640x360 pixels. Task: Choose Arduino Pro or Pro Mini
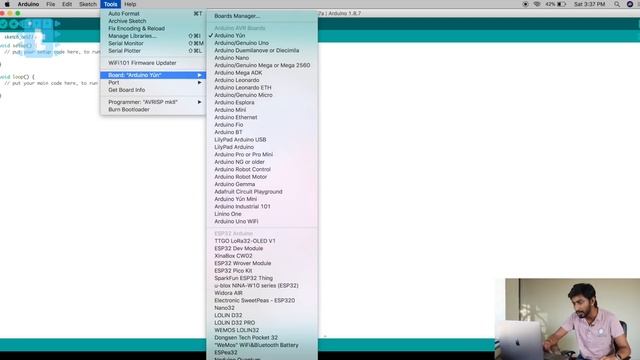262,154
